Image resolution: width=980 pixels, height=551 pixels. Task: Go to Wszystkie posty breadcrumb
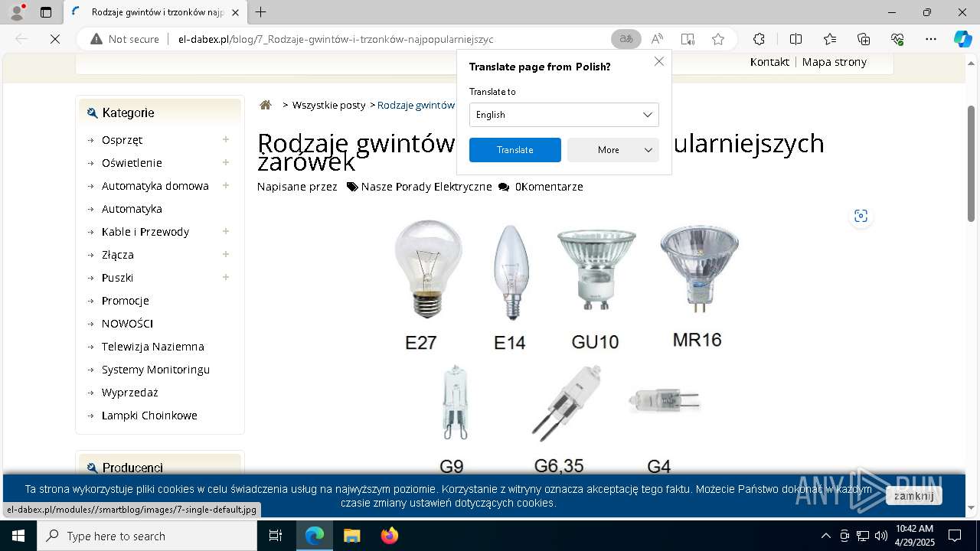(x=329, y=105)
